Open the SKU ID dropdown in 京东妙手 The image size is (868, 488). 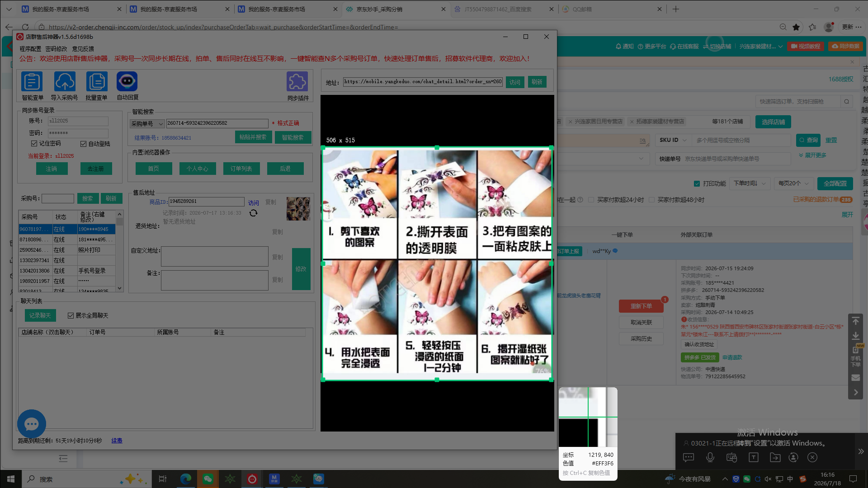pyautogui.click(x=673, y=140)
